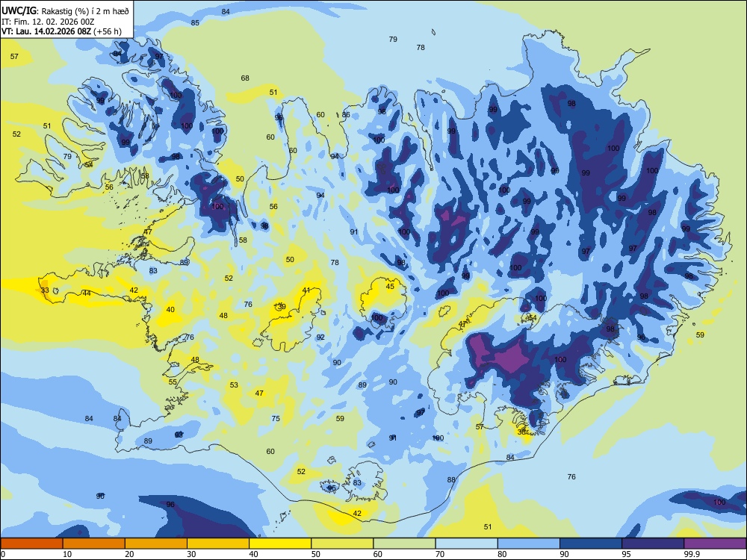
Task: Click the legend label '99.9'
Action: click(x=692, y=554)
